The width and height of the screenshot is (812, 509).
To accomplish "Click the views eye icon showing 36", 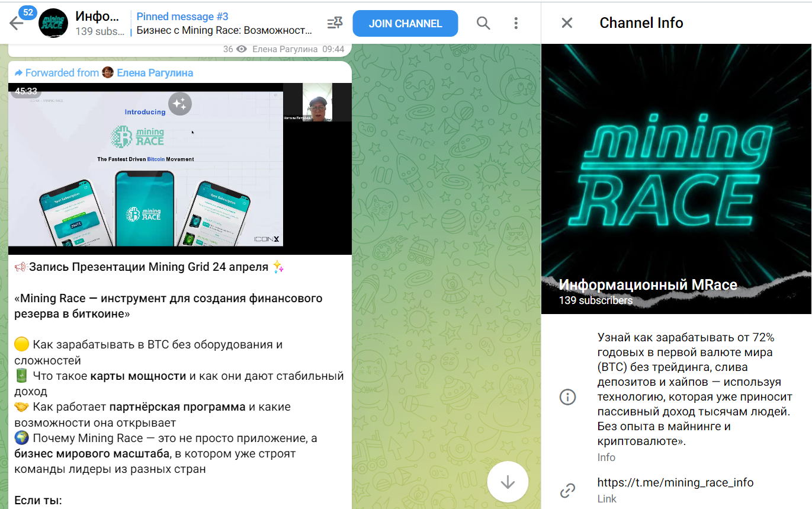I will tap(241, 49).
